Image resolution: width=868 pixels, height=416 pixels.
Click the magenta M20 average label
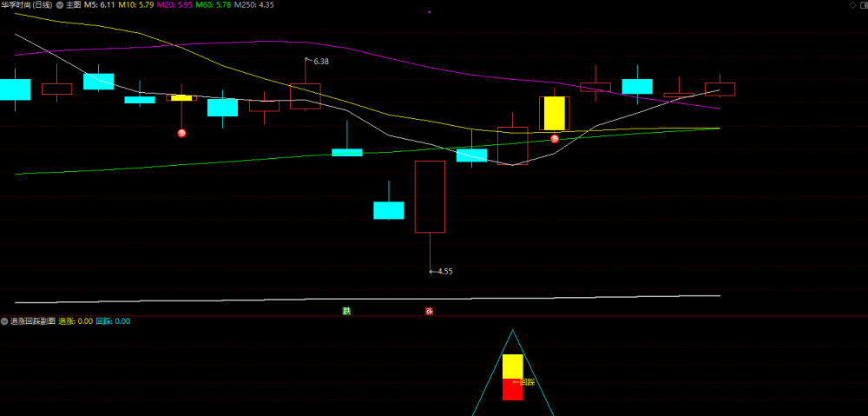[x=174, y=4]
